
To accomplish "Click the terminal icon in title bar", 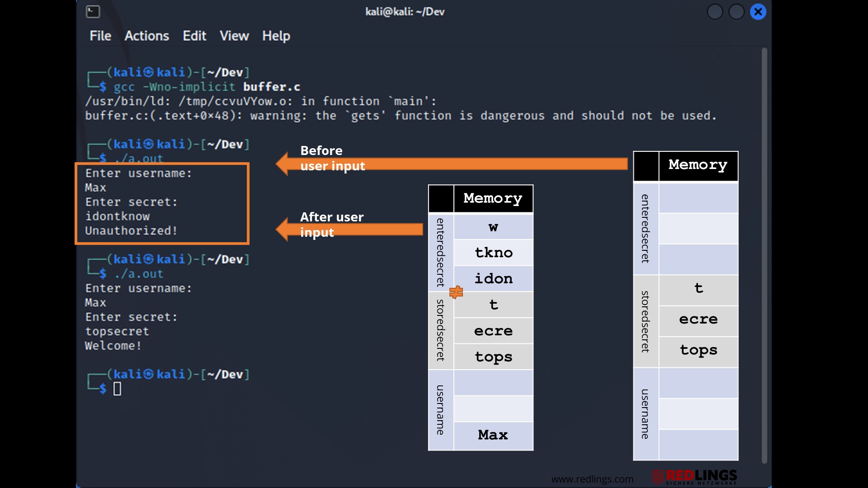I will [x=93, y=12].
